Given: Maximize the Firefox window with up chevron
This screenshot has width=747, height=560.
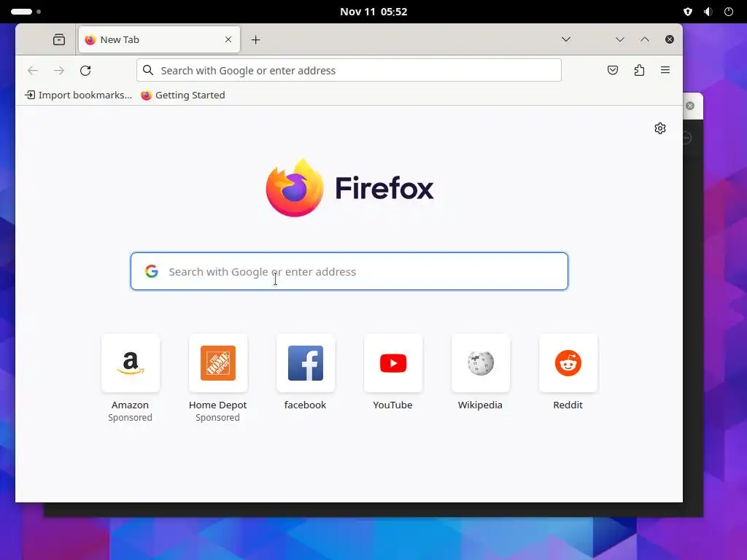Looking at the screenshot, I should point(645,39).
